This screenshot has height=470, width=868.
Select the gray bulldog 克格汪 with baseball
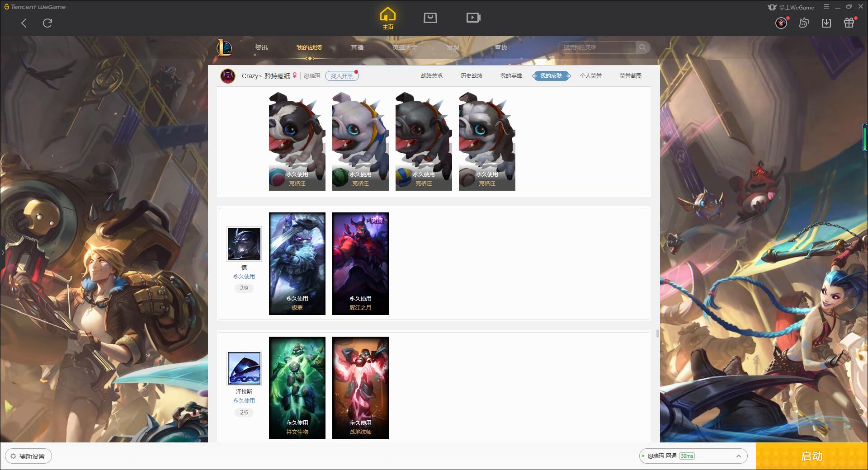pos(487,141)
